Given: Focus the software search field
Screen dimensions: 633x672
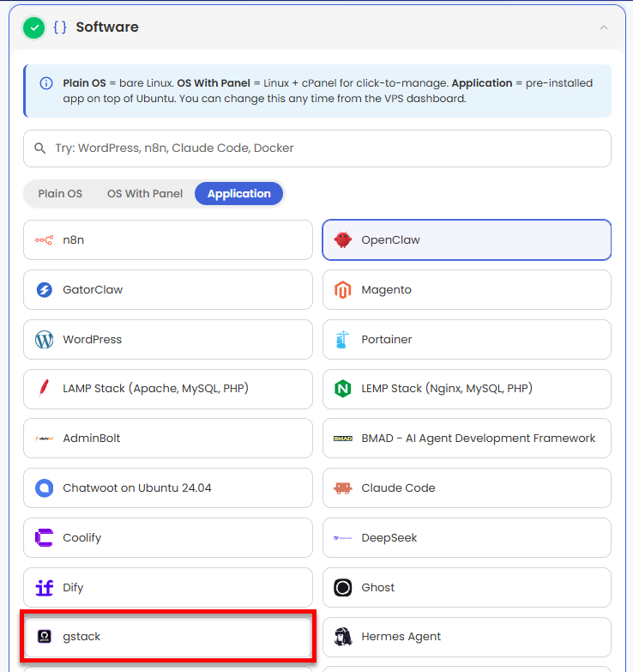Looking at the screenshot, I should pos(316,148).
